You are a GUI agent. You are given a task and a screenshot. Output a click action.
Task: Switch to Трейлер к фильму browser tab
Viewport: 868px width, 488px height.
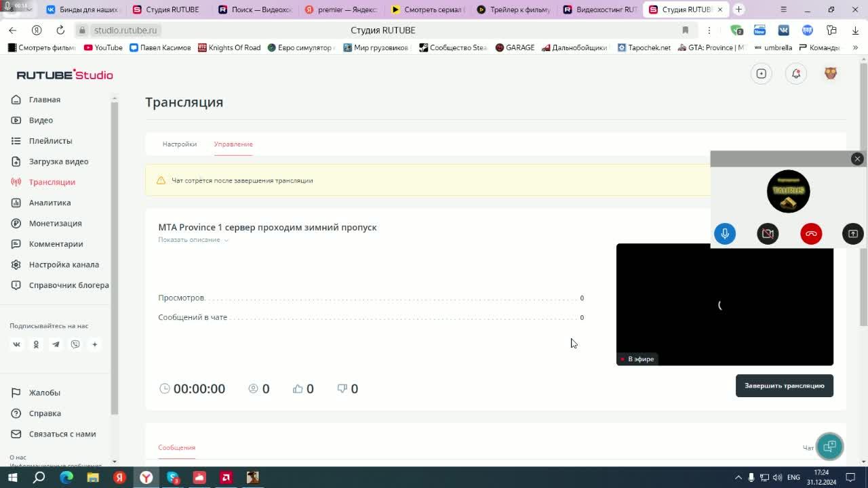tap(513, 9)
